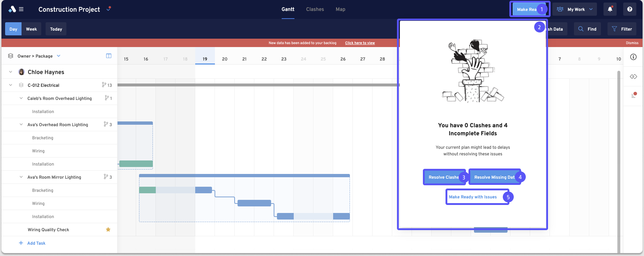Open the help question mark icon
The image size is (644, 256).
coord(630,9)
